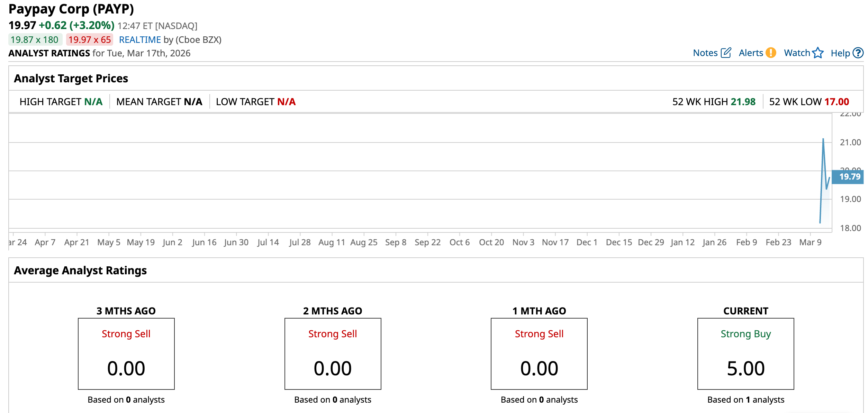Open the Help link
868x413 pixels.
(x=840, y=53)
